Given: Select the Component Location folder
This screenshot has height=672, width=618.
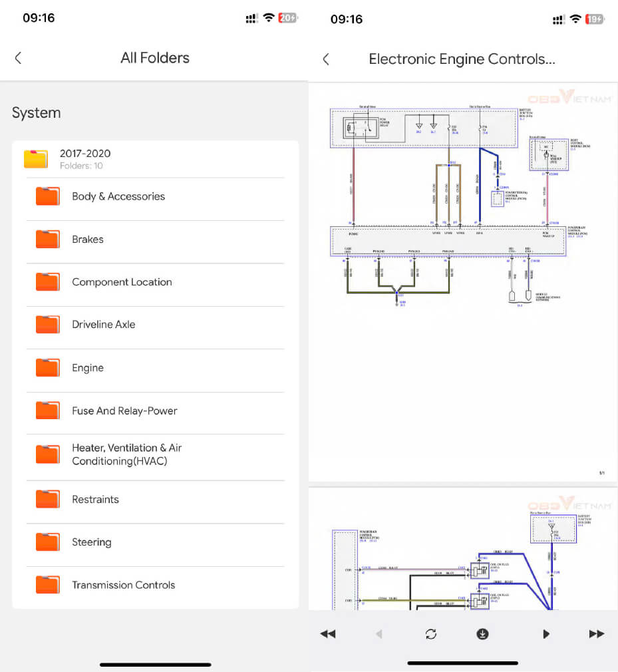Looking at the screenshot, I should (x=122, y=282).
